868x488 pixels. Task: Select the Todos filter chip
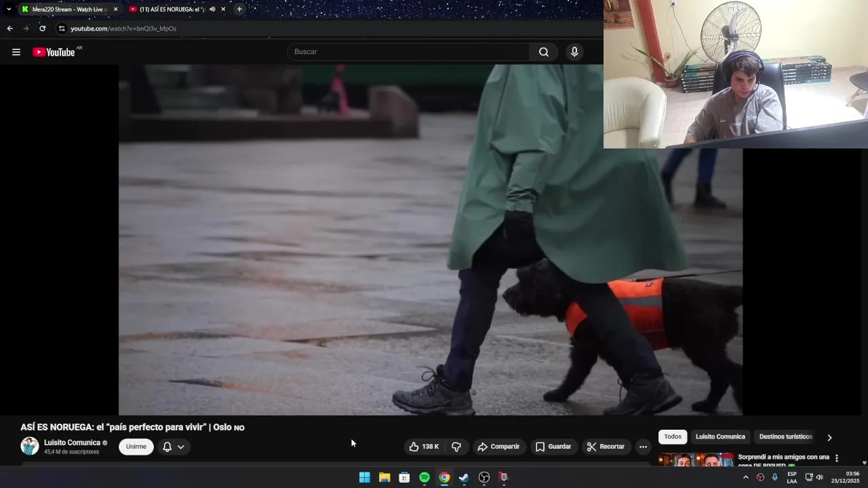pos(673,437)
